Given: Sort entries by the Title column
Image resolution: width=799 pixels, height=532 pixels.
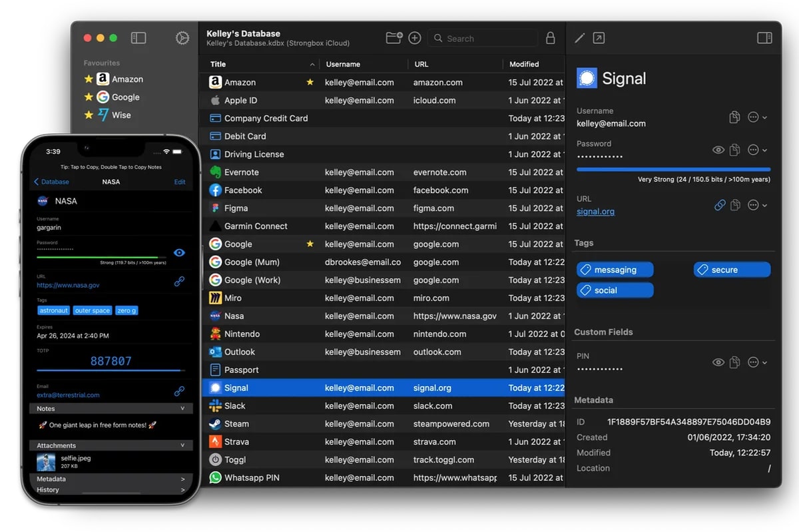Looking at the screenshot, I should (x=216, y=64).
